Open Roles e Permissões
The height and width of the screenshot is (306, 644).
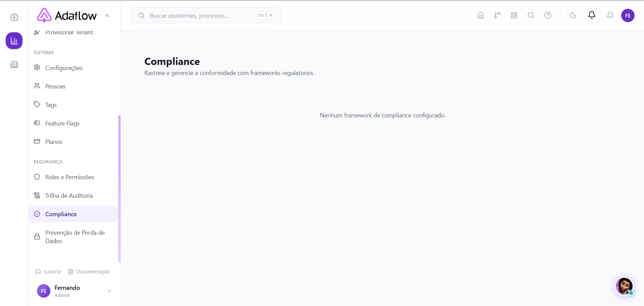[73, 177]
